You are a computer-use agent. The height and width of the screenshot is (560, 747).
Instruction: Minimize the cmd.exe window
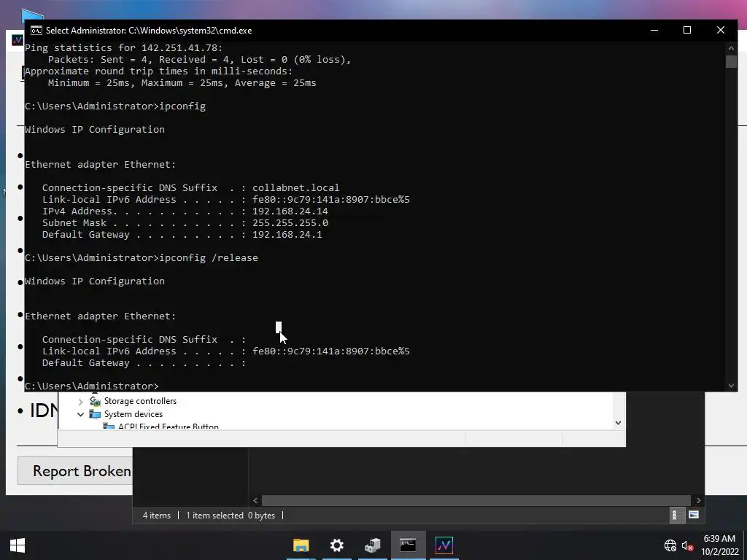coord(654,30)
